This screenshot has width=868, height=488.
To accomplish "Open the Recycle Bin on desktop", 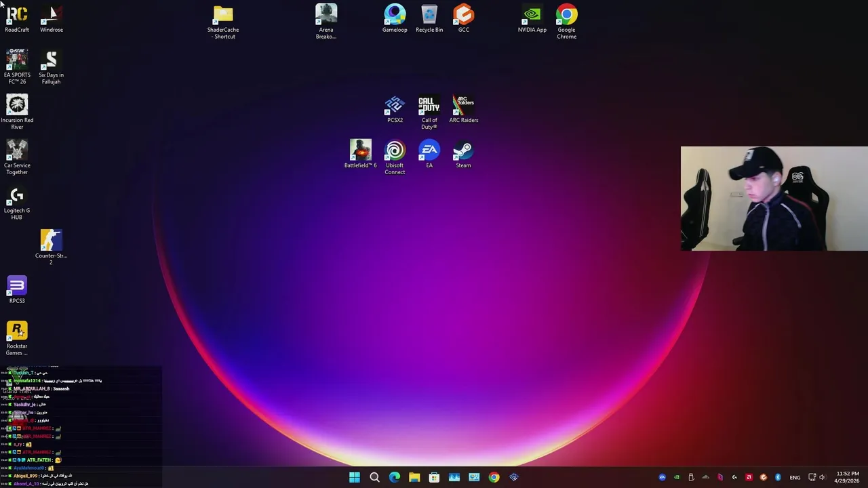I will pyautogui.click(x=429, y=19).
